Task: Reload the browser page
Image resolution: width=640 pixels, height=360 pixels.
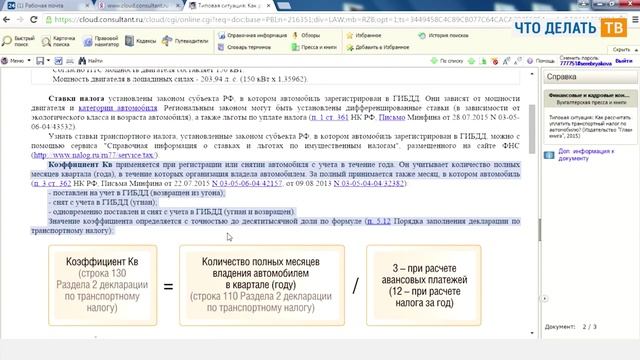Action: pyautogui.click(x=34, y=19)
